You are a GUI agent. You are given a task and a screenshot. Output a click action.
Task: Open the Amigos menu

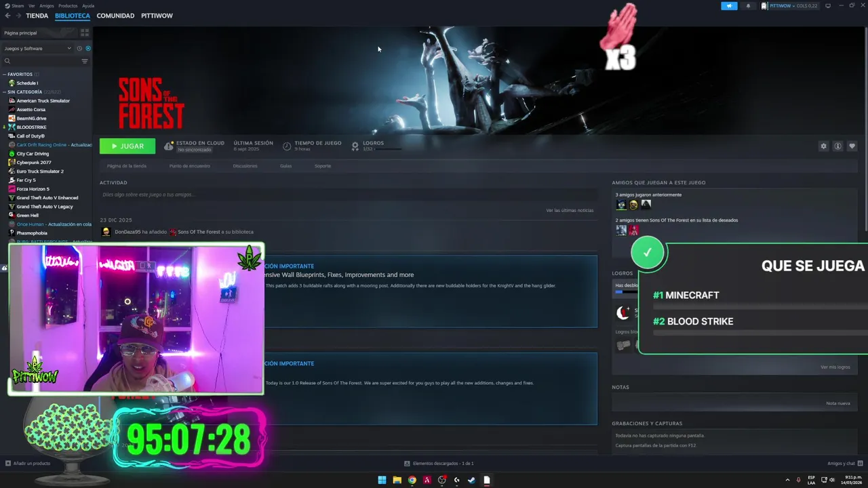(x=46, y=5)
